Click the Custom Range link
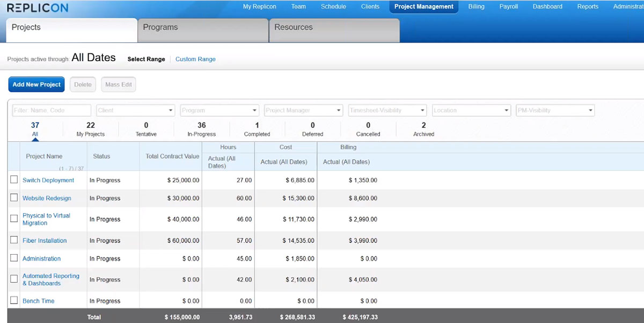 (x=195, y=59)
